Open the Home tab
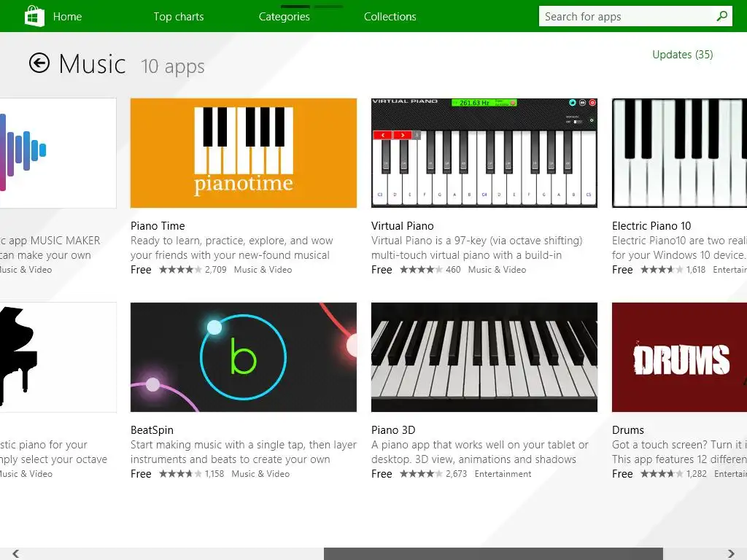747x560 pixels. click(67, 17)
